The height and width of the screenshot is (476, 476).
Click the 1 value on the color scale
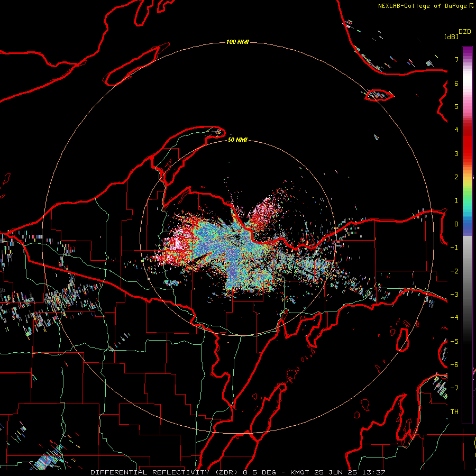[x=456, y=200]
